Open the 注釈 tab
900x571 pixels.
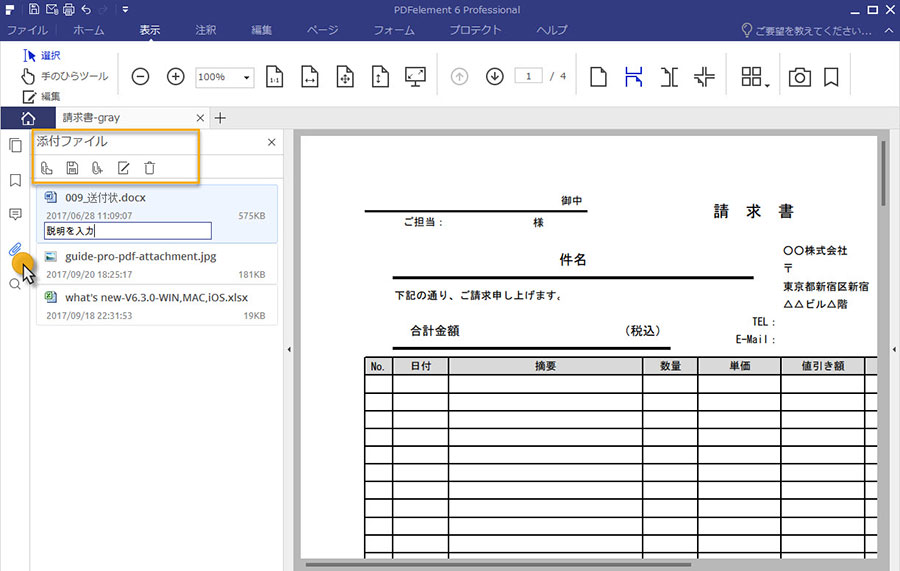coord(205,30)
